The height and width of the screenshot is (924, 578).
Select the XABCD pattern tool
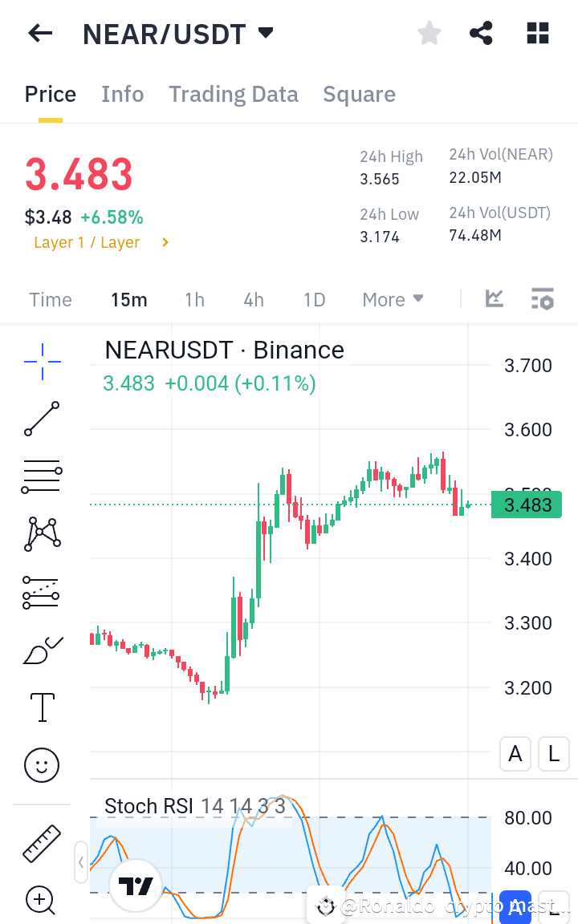(42, 534)
